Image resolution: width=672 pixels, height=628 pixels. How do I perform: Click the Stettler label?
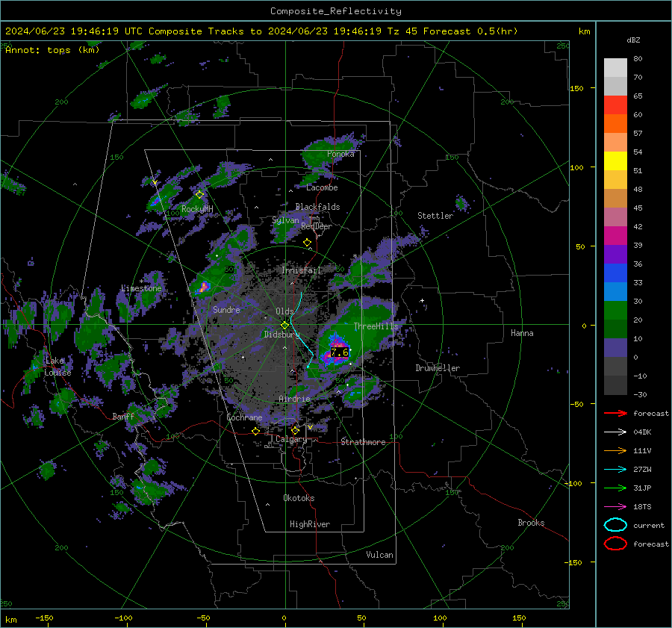click(x=435, y=216)
